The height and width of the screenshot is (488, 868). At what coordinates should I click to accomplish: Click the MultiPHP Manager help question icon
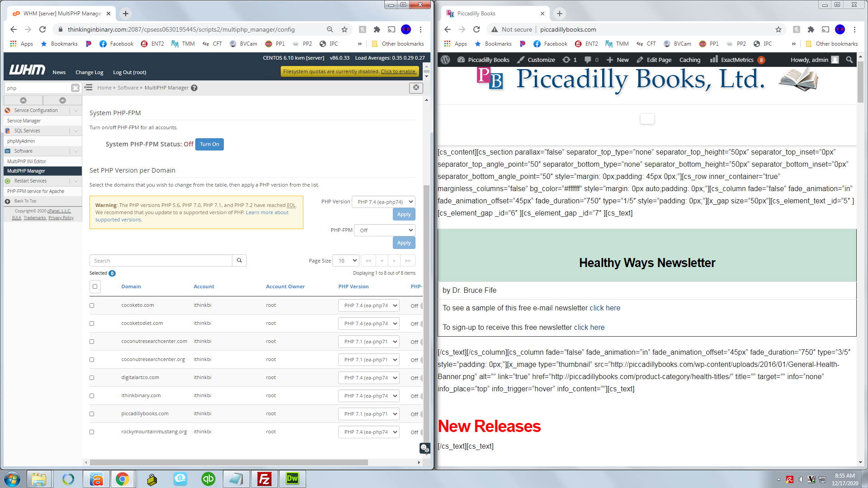pos(194,88)
